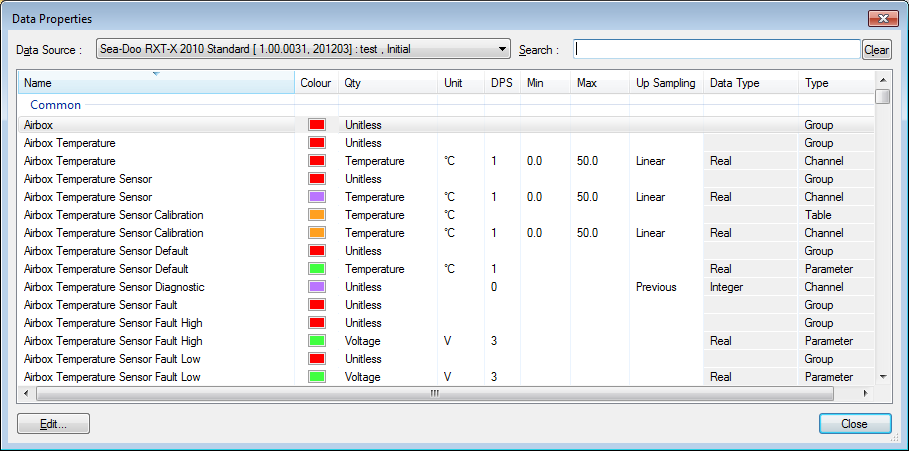Collapse the Common group header
Viewport: 909px width, 451px height.
(x=55, y=104)
